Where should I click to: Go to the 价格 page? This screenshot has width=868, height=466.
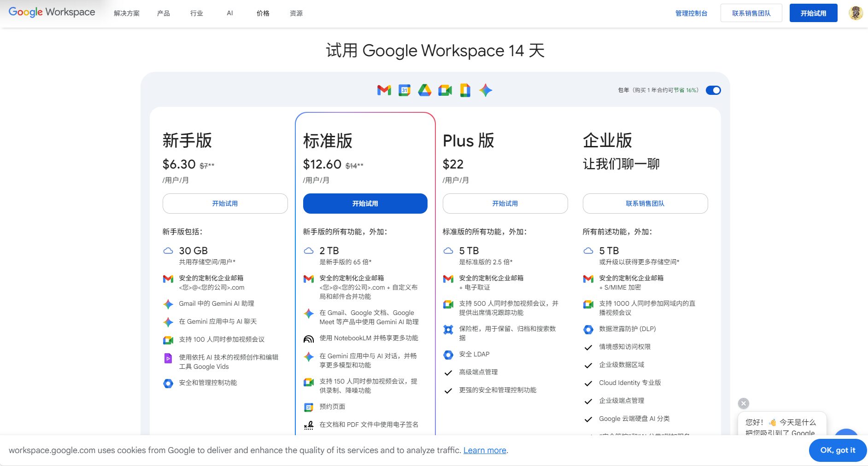[x=263, y=13]
